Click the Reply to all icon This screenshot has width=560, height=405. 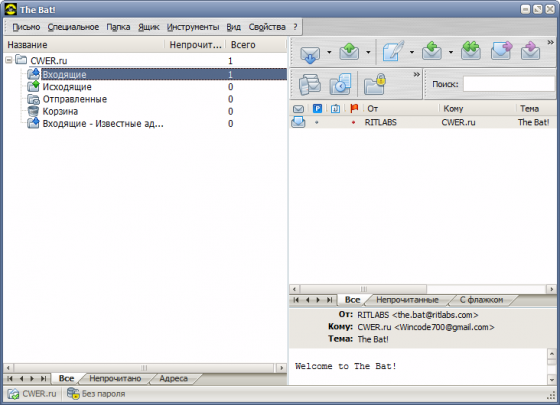pos(470,51)
